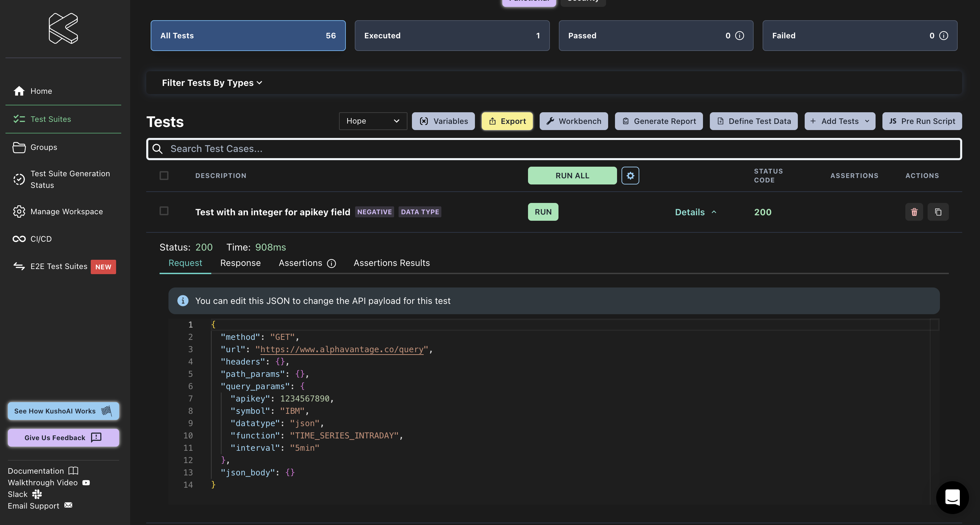This screenshot has width=980, height=525.
Task: Select the Failed tests card
Action: point(860,36)
